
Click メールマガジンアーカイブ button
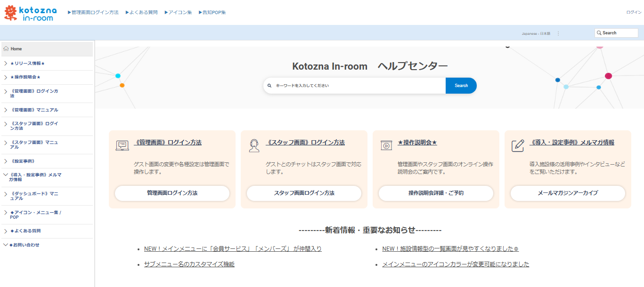pyautogui.click(x=568, y=193)
